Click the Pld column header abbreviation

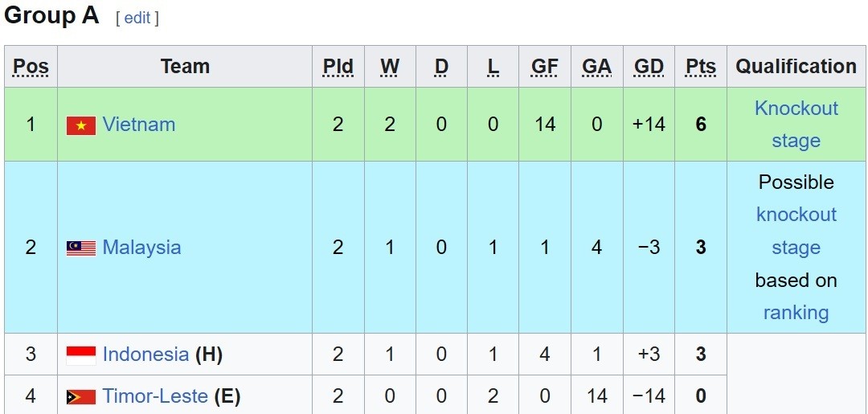[338, 67]
